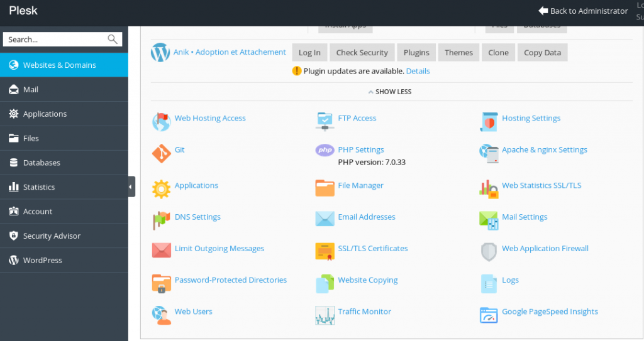Click the File Manager folder icon
Image resolution: width=644 pixels, height=341 pixels.
(325, 188)
